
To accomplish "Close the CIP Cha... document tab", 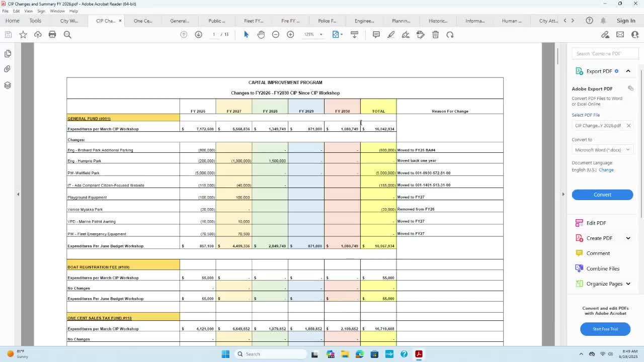I will 120,21.
